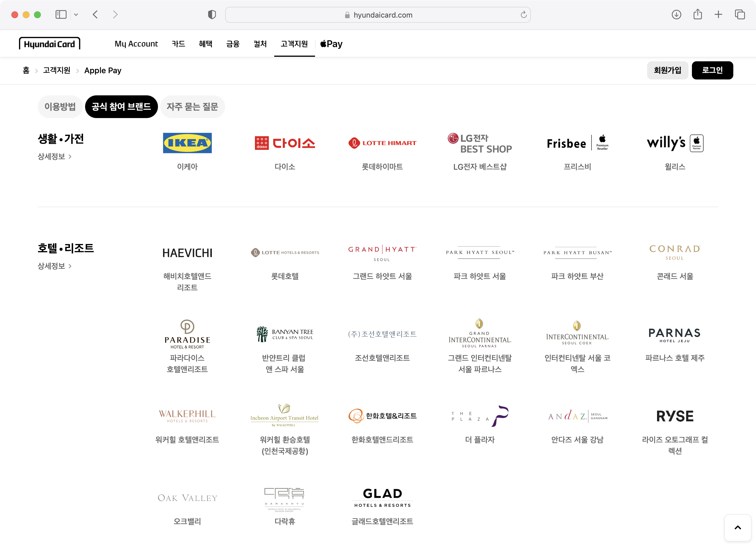Open the share sheet icon
756x546 pixels.
(698, 14)
